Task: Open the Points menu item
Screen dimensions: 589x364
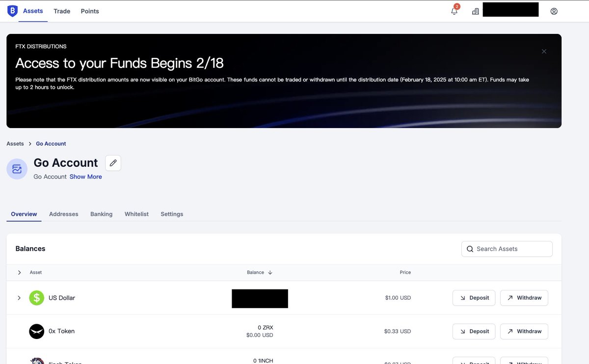Action: pyautogui.click(x=90, y=11)
